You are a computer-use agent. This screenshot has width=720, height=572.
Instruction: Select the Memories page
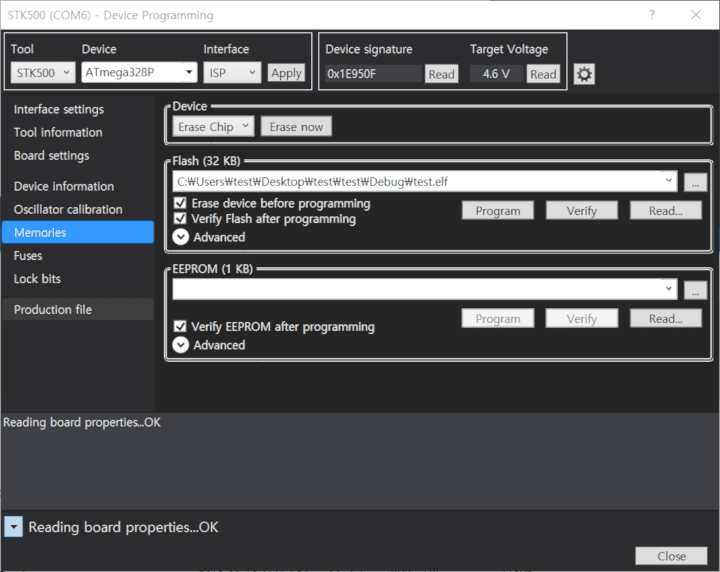78,232
